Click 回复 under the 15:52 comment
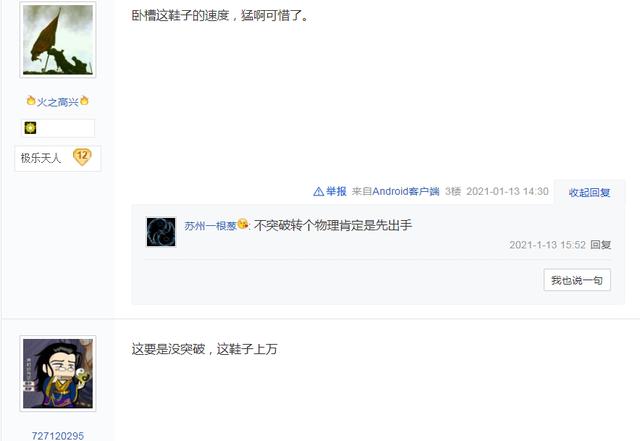 pyautogui.click(x=600, y=245)
